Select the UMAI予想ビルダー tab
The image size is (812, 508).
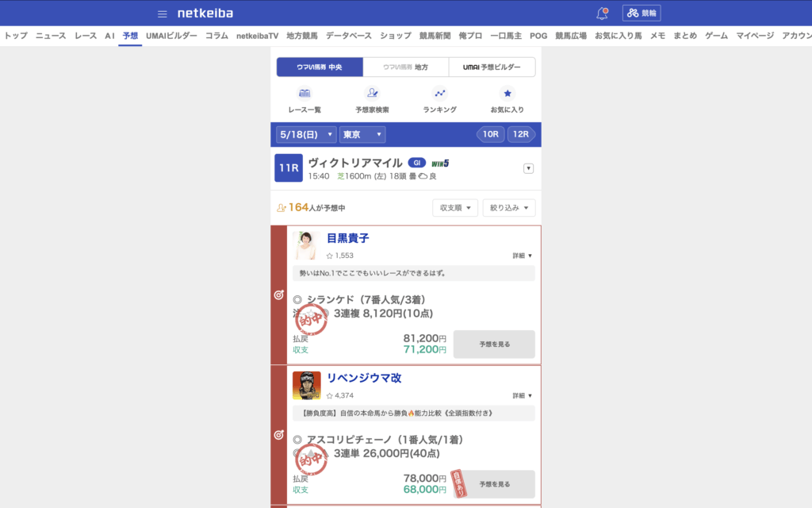[492, 67]
